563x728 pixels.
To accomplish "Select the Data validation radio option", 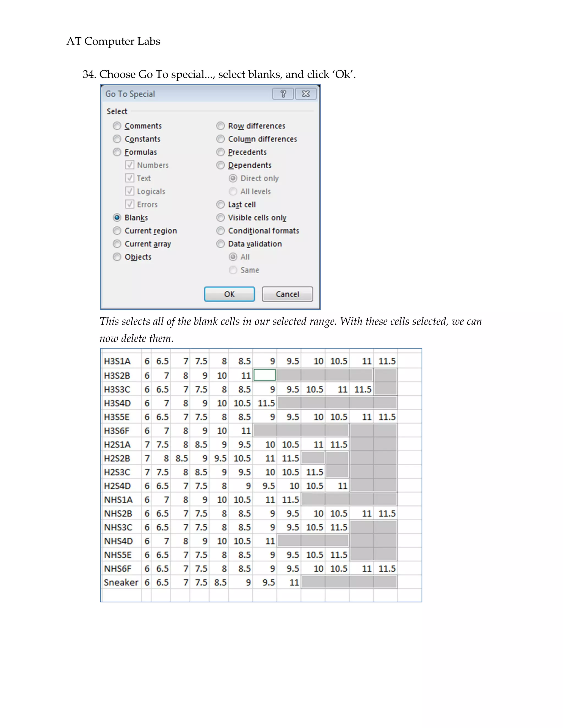I will 220,244.
